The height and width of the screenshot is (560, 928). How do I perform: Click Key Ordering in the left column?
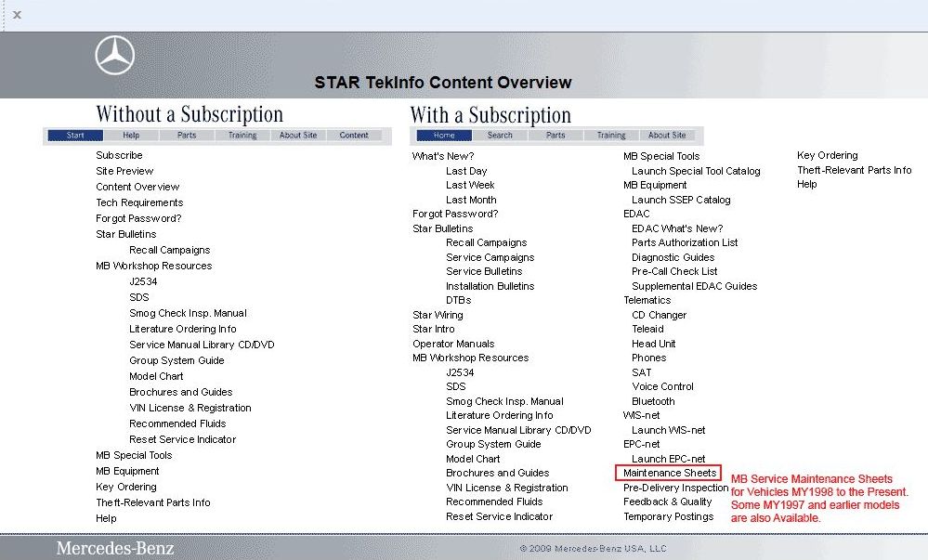(126, 487)
